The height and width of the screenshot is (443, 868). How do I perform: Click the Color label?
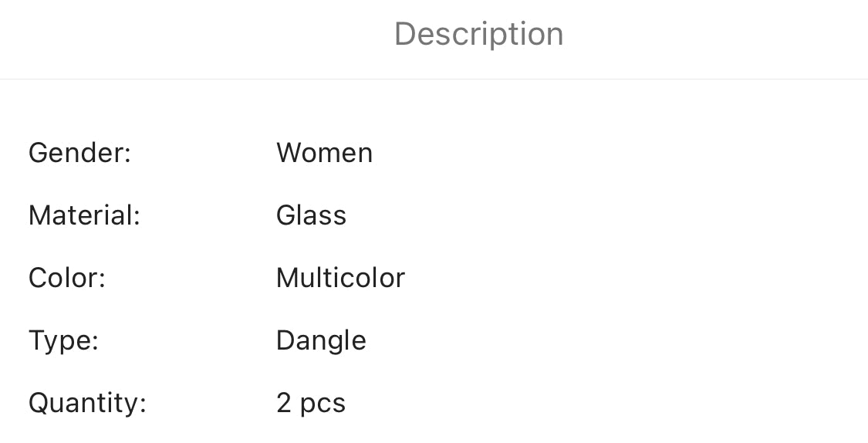(66, 278)
